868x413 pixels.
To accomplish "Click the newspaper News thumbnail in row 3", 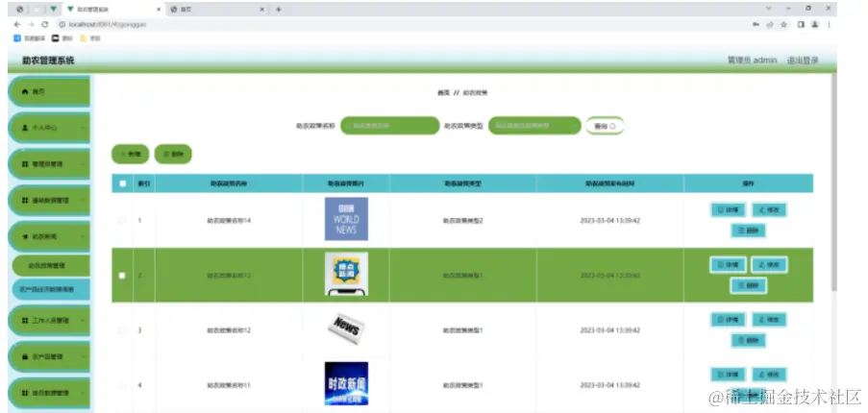I will tap(347, 328).
